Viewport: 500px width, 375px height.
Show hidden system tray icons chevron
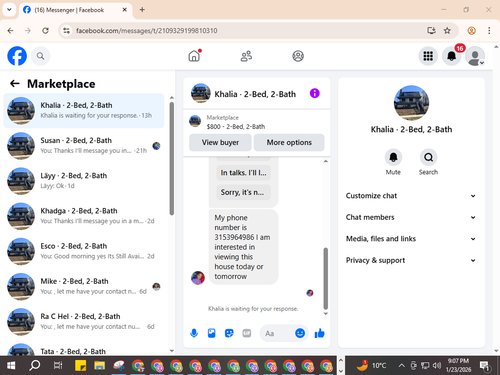click(x=402, y=366)
